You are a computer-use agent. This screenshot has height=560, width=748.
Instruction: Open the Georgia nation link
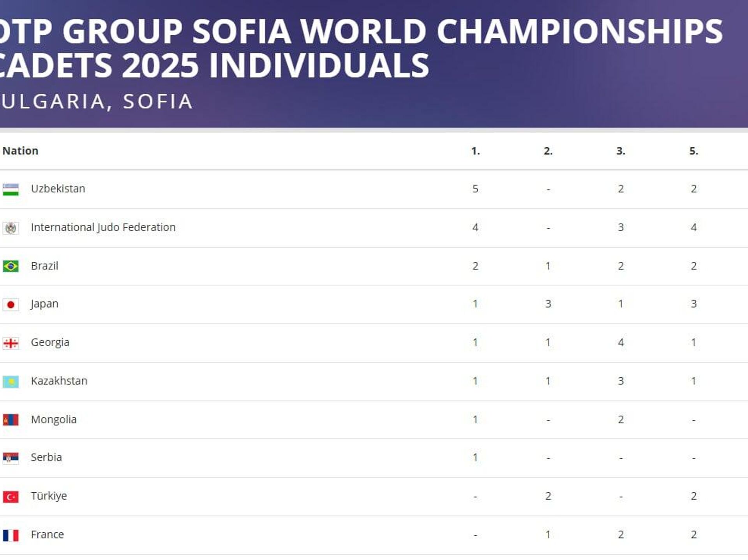(x=50, y=343)
